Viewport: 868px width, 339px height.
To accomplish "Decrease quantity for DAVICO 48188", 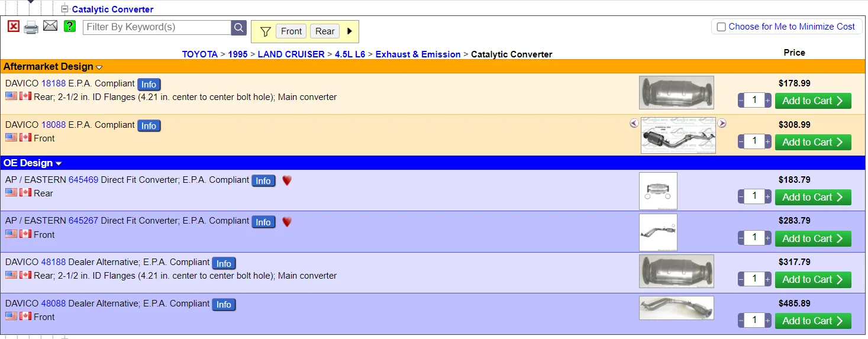I will (x=741, y=279).
